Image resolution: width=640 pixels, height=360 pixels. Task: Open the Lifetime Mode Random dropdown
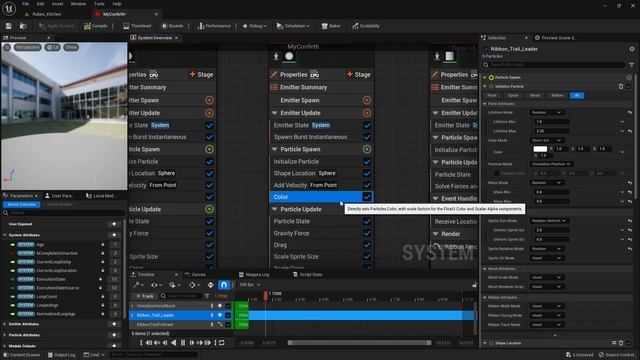click(547, 112)
